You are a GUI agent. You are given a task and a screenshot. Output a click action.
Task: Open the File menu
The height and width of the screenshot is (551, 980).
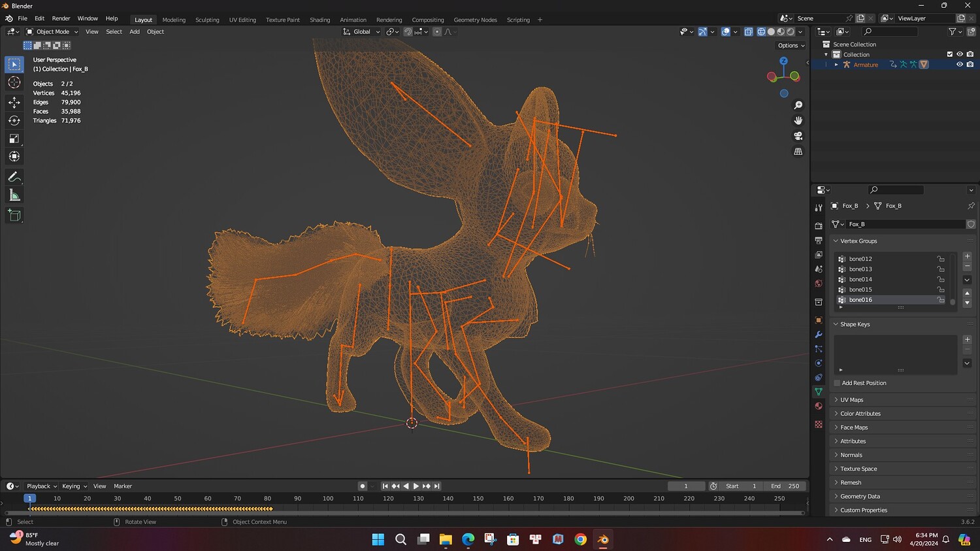pyautogui.click(x=22, y=18)
